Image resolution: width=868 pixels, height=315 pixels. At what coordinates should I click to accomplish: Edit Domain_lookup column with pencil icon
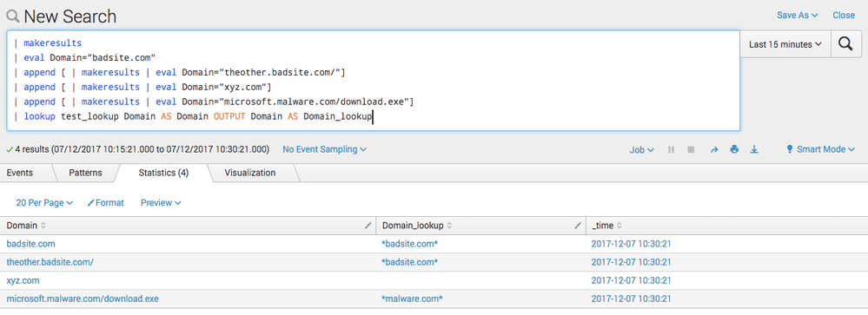click(578, 226)
